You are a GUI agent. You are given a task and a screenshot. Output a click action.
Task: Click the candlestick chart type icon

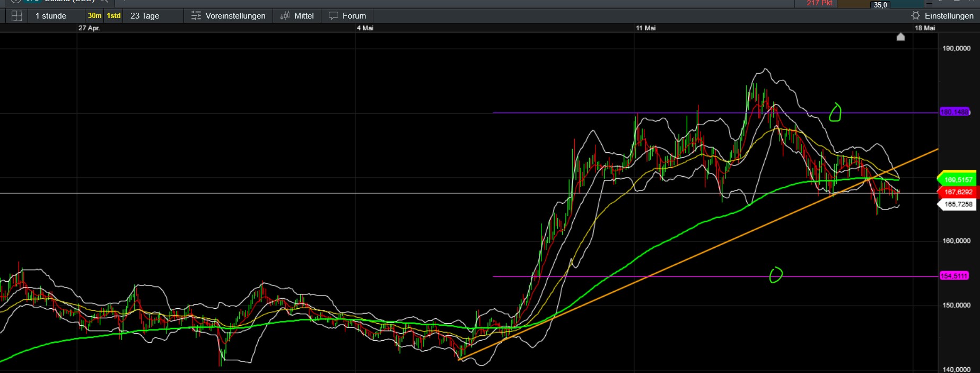285,16
